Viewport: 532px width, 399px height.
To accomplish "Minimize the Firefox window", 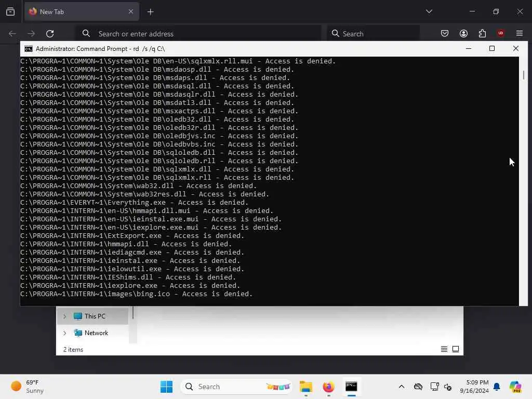I will (x=472, y=11).
